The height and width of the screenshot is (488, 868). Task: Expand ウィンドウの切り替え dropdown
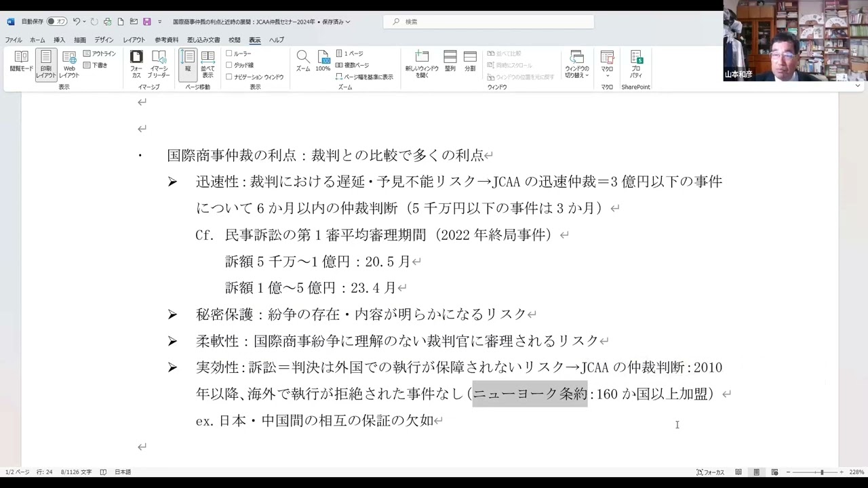point(576,64)
